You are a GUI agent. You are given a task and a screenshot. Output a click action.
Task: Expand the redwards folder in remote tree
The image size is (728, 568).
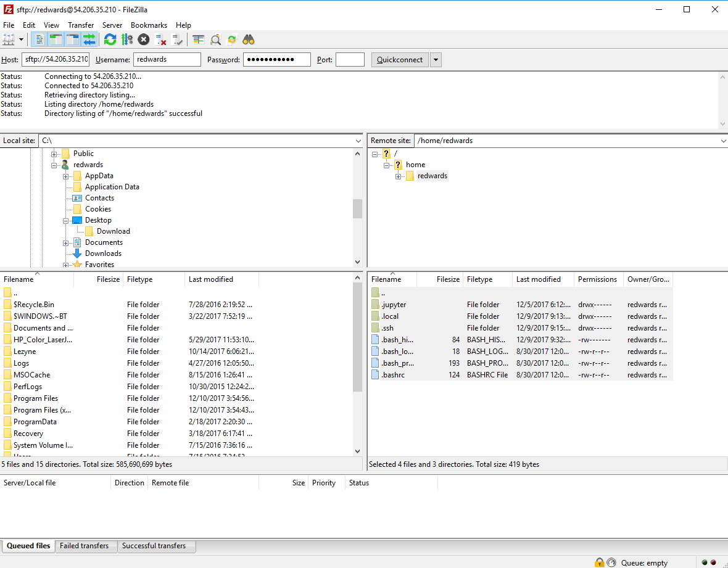coord(399,176)
